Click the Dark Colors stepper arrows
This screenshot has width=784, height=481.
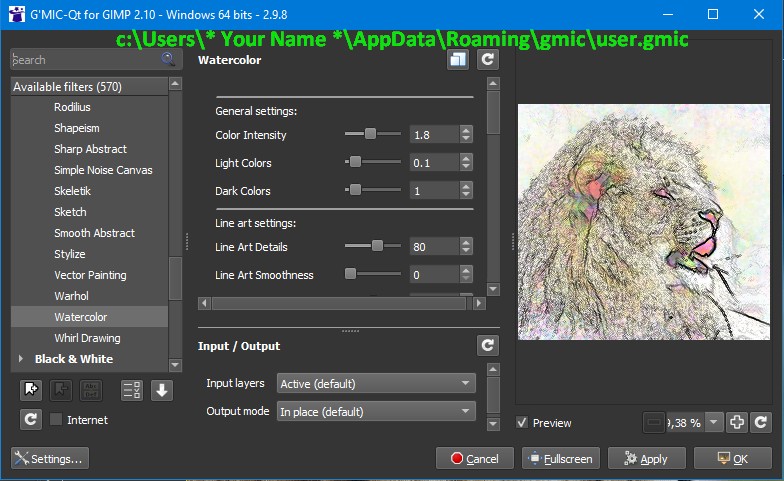click(466, 190)
